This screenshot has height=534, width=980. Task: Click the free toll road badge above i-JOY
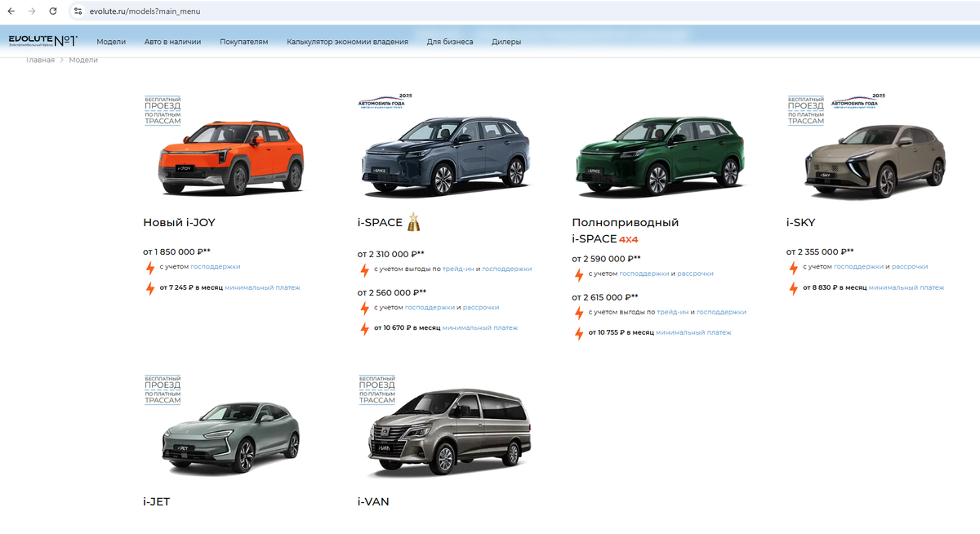pos(163,109)
